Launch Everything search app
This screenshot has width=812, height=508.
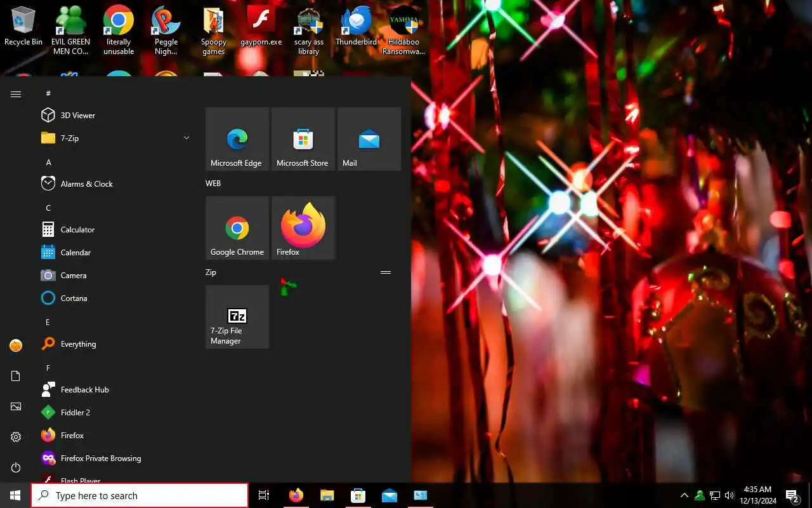coord(114,344)
